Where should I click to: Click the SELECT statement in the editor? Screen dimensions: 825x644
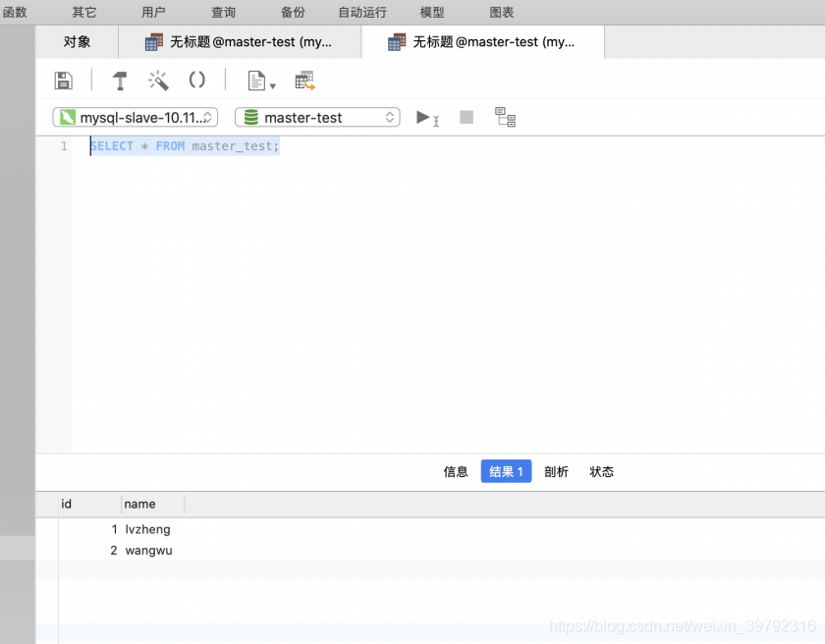[185, 146]
